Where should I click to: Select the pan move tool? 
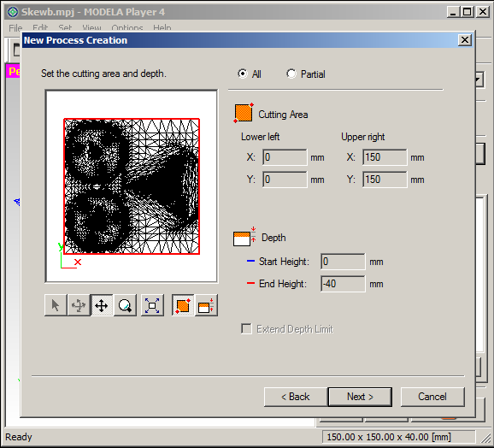point(102,305)
